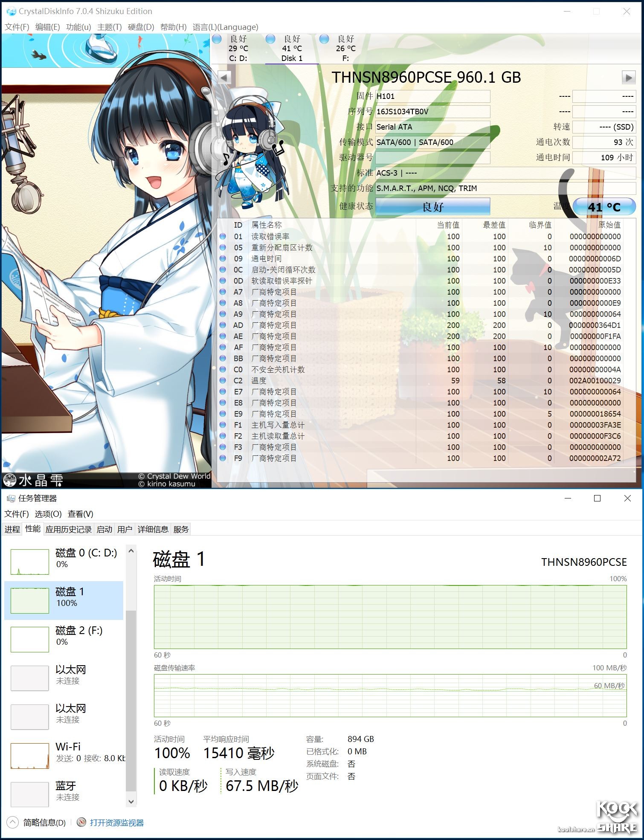Select attribute row E9 厂商特定项目
This screenshot has height=840, width=644.
(x=420, y=414)
